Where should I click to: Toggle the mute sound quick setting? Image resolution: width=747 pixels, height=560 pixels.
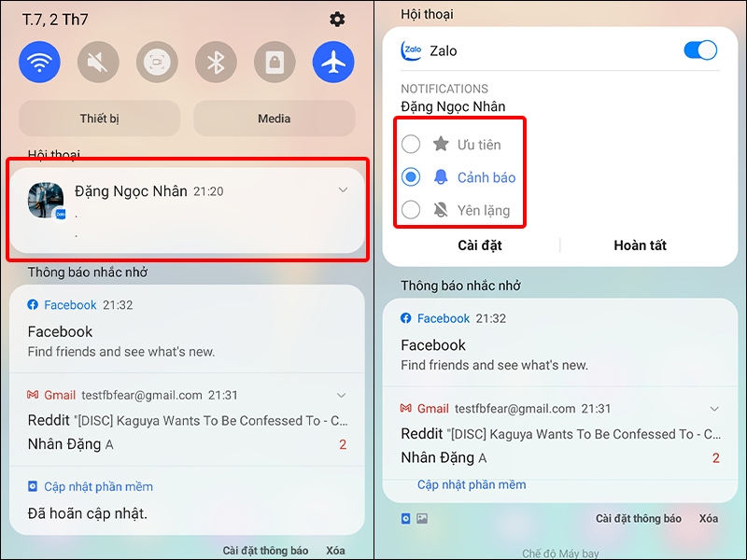pos(98,62)
